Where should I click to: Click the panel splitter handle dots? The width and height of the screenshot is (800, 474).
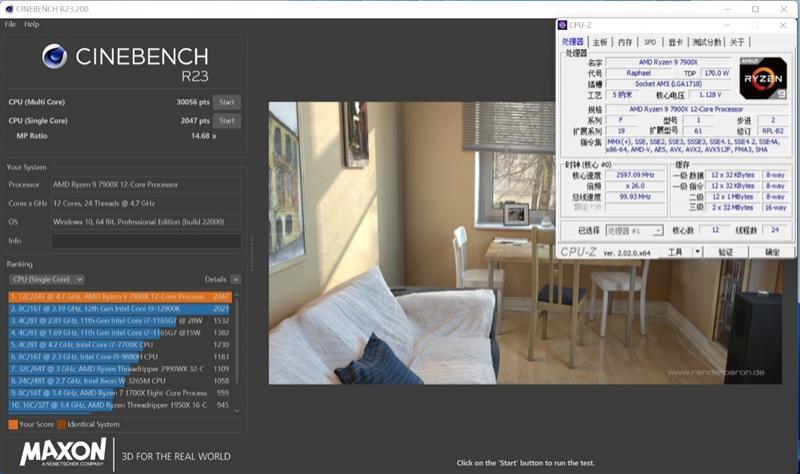(252, 254)
